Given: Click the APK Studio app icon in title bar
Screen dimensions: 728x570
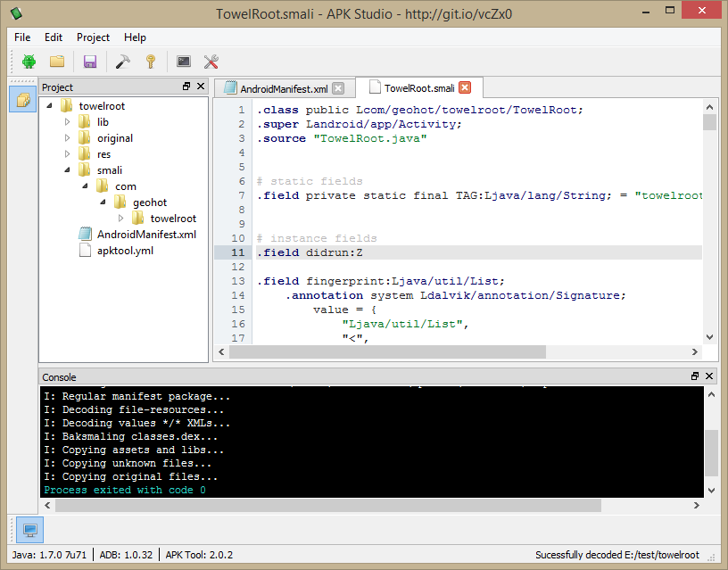Looking at the screenshot, I should (x=17, y=13).
